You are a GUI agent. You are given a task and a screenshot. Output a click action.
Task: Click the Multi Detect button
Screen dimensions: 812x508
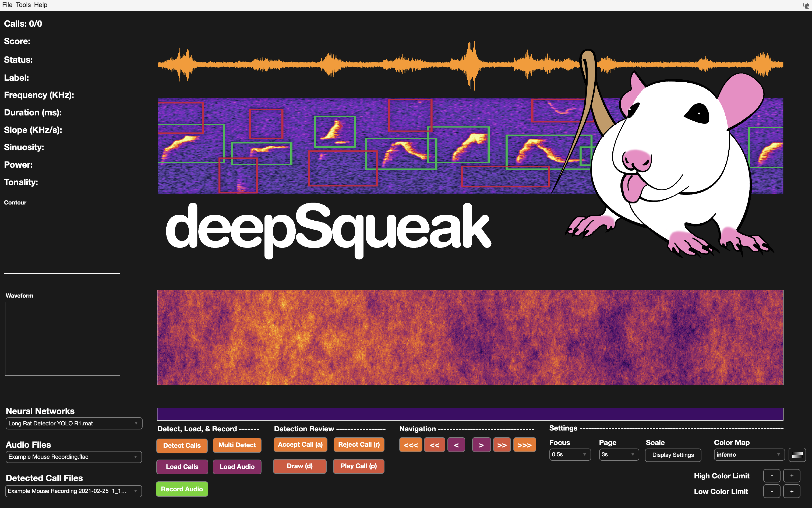coord(237,445)
